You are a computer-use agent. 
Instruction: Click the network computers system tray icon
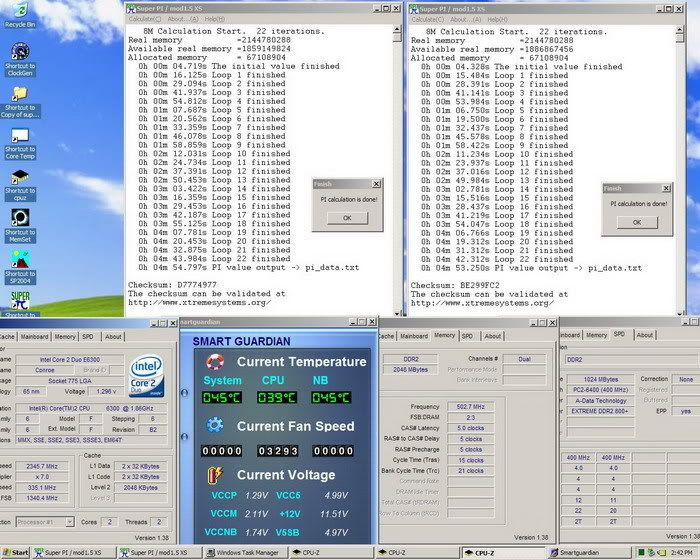[651, 553]
